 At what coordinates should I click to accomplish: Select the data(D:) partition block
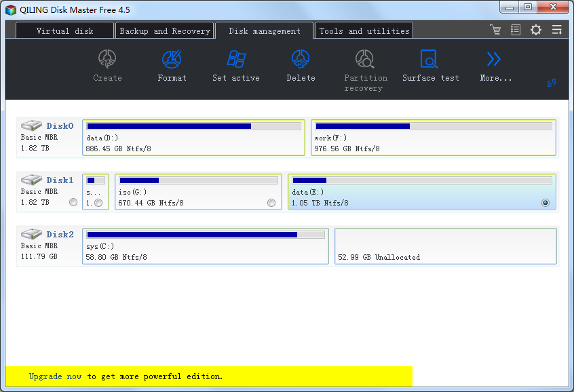click(x=193, y=138)
